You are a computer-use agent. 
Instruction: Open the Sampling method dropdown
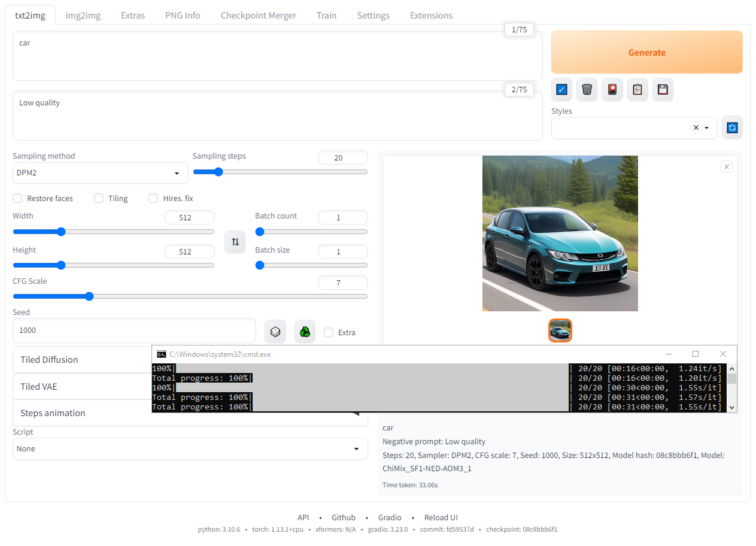point(100,173)
